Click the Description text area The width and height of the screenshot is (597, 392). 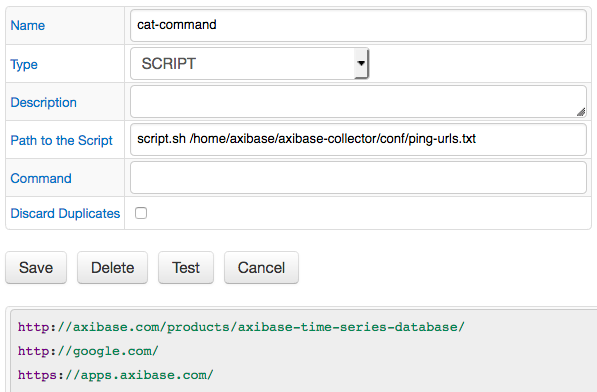[x=358, y=102]
